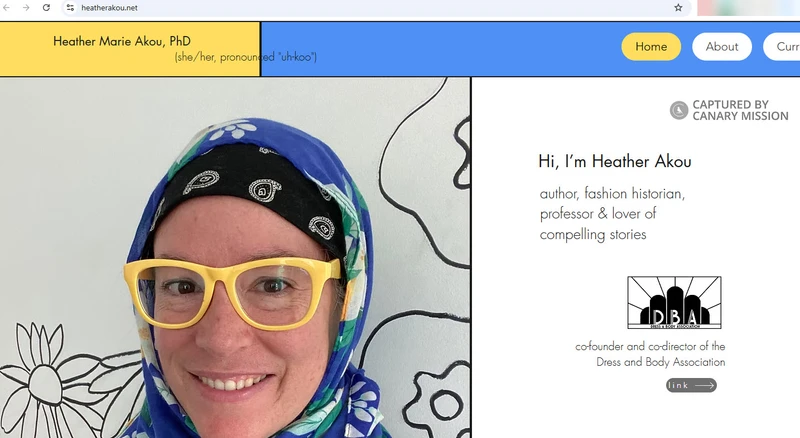Click the Heather Marie Akou, PhD site title

tap(122, 42)
